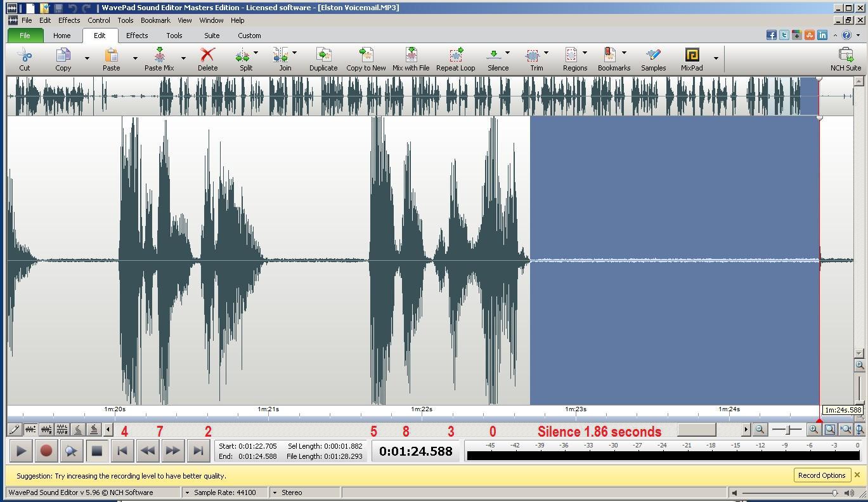868x502 pixels.
Task: Toggle the third waveform view button labelled L R
Action: (x=62, y=430)
